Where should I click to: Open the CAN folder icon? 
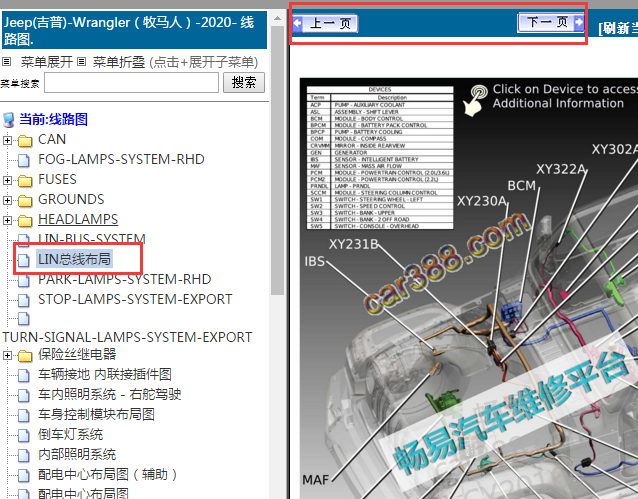coord(25,141)
